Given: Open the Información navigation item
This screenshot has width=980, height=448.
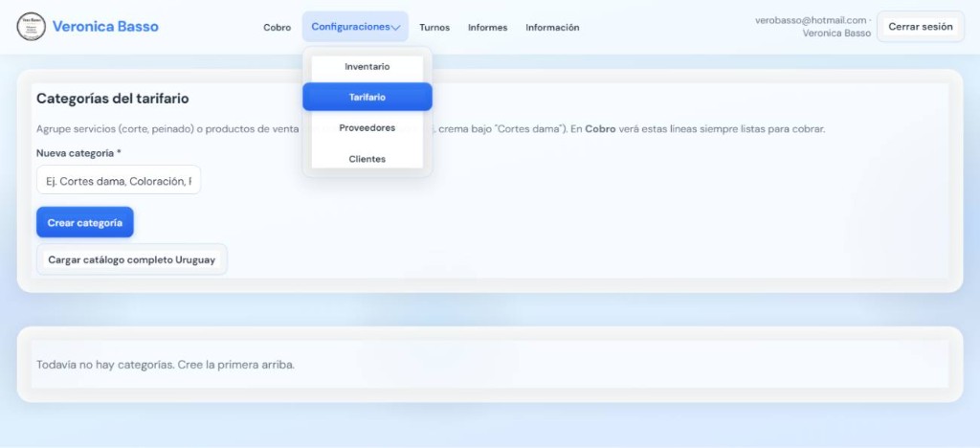Looking at the screenshot, I should pyautogui.click(x=552, y=28).
